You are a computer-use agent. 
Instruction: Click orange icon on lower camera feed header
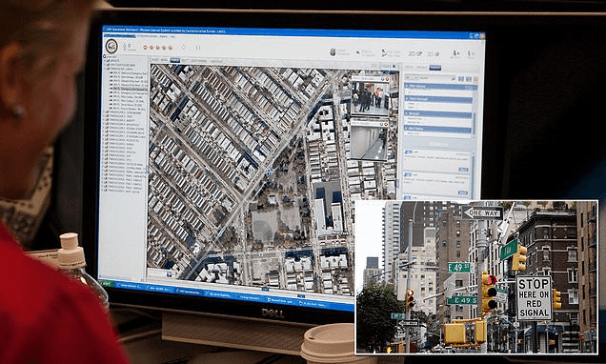pyautogui.click(x=385, y=124)
